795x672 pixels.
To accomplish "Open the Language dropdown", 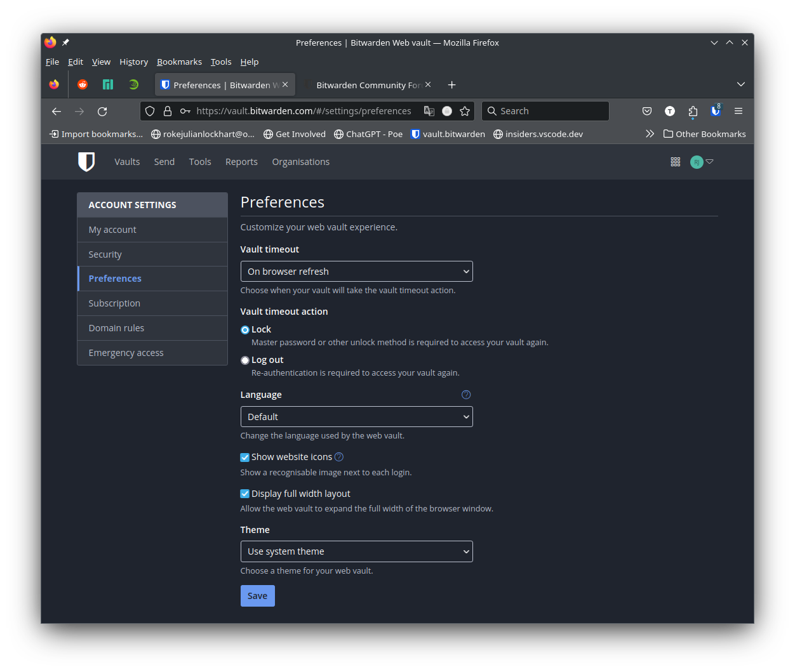I will coord(357,417).
